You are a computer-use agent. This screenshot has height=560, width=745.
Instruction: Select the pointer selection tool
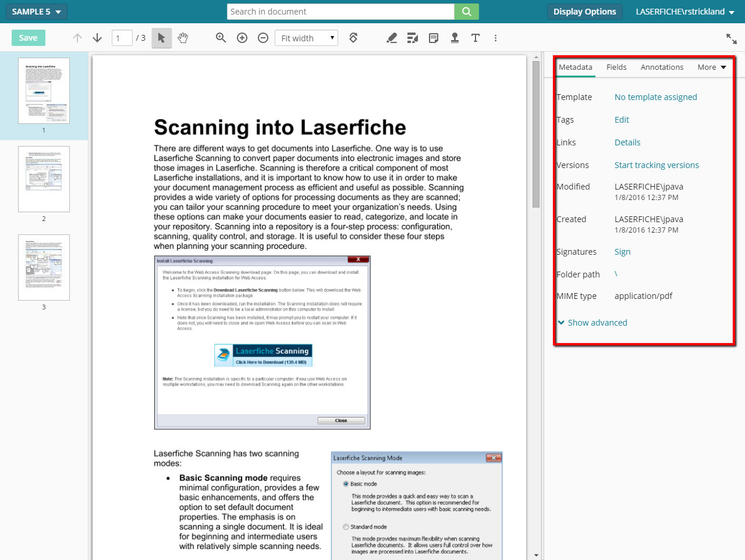coord(162,38)
